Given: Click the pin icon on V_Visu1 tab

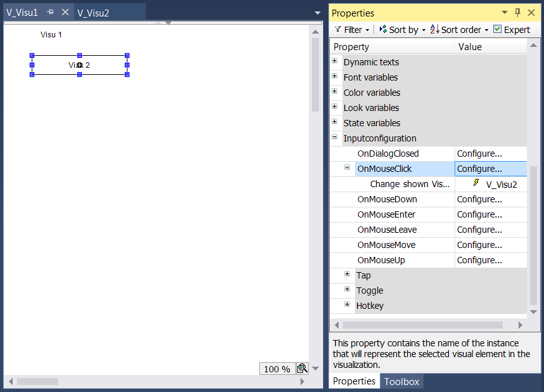Looking at the screenshot, I should (50, 12).
